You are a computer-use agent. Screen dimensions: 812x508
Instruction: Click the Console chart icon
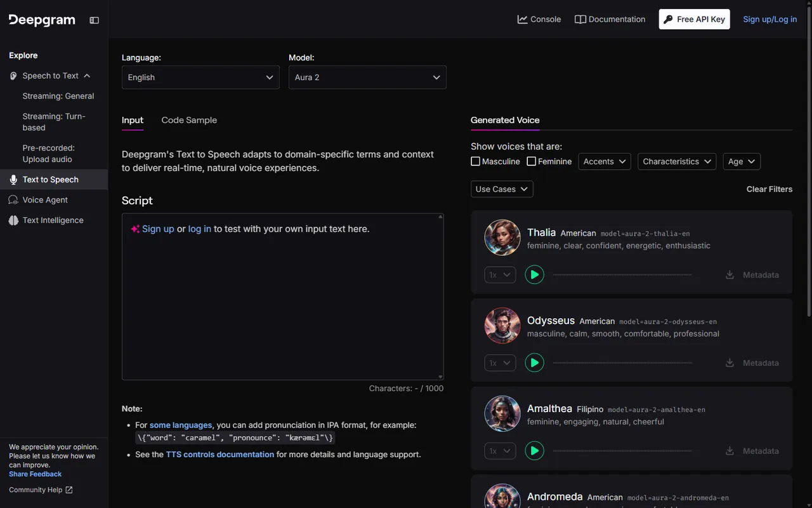click(523, 19)
